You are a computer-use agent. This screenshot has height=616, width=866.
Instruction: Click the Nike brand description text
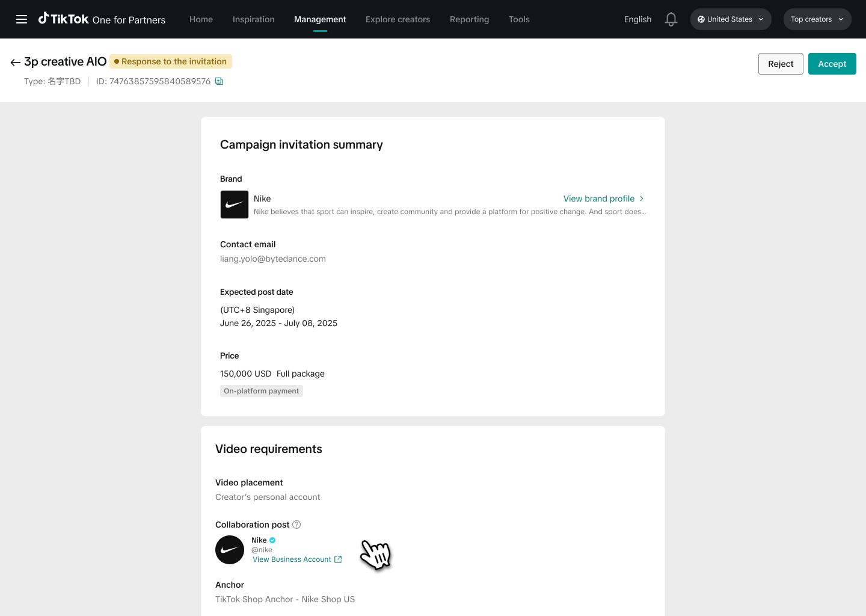point(450,212)
